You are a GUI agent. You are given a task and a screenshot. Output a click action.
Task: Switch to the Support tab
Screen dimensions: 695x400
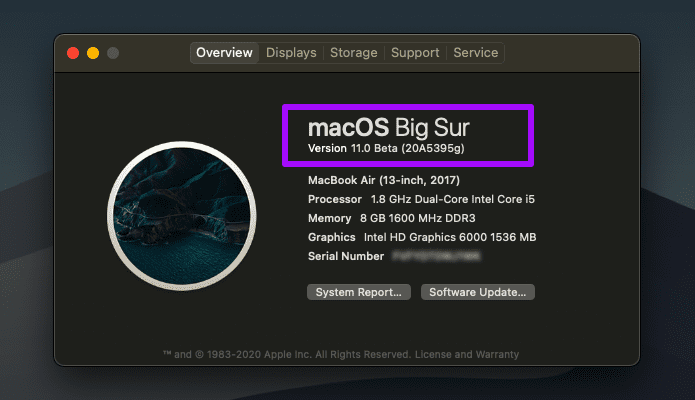pos(415,53)
